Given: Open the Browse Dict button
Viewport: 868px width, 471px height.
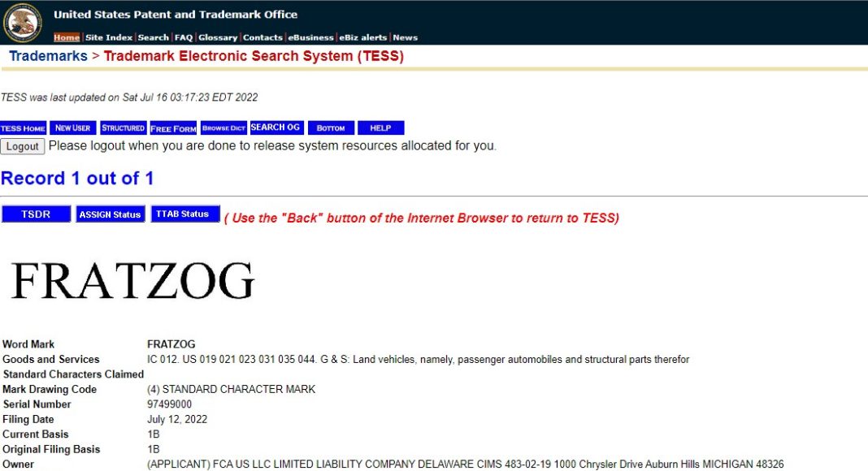Looking at the screenshot, I should coord(224,128).
